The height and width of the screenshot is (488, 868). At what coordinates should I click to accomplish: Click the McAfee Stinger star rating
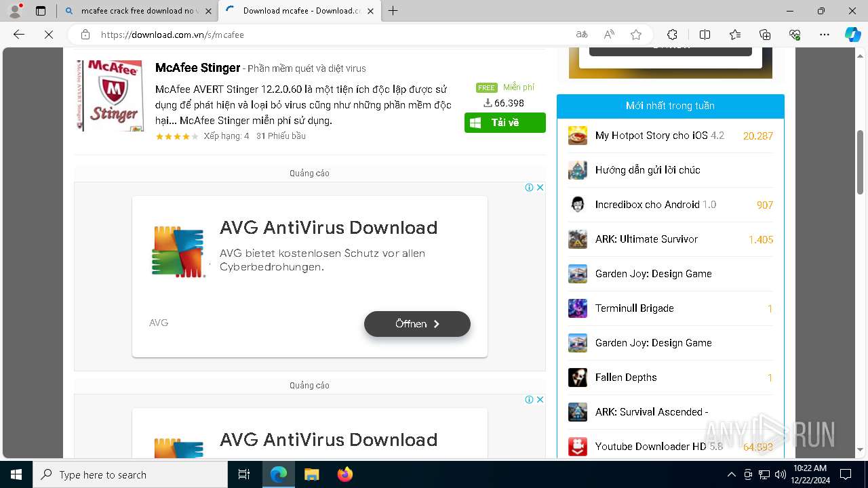pyautogui.click(x=177, y=136)
